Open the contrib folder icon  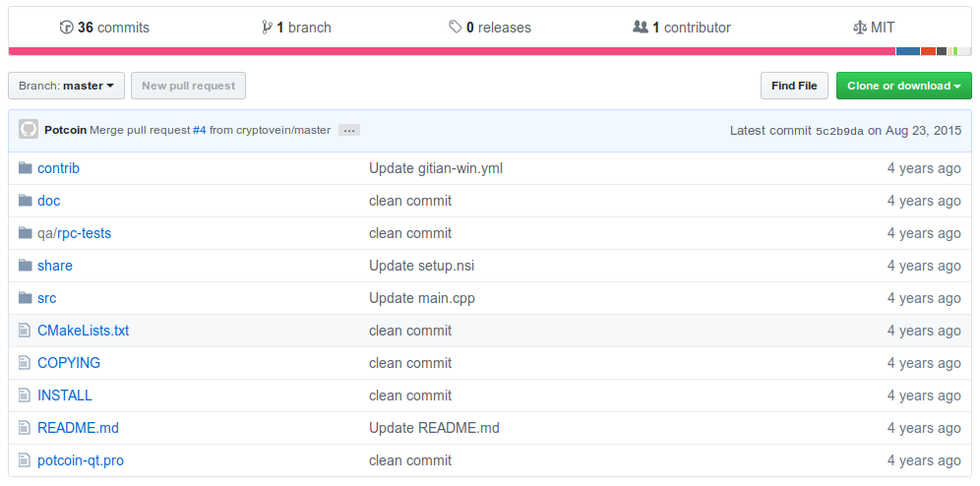[25, 168]
